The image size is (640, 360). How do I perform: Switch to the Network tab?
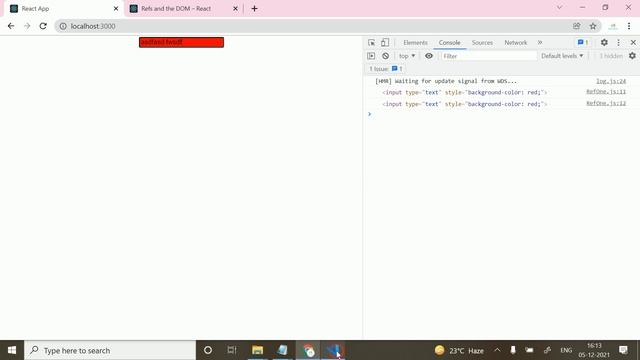click(516, 42)
